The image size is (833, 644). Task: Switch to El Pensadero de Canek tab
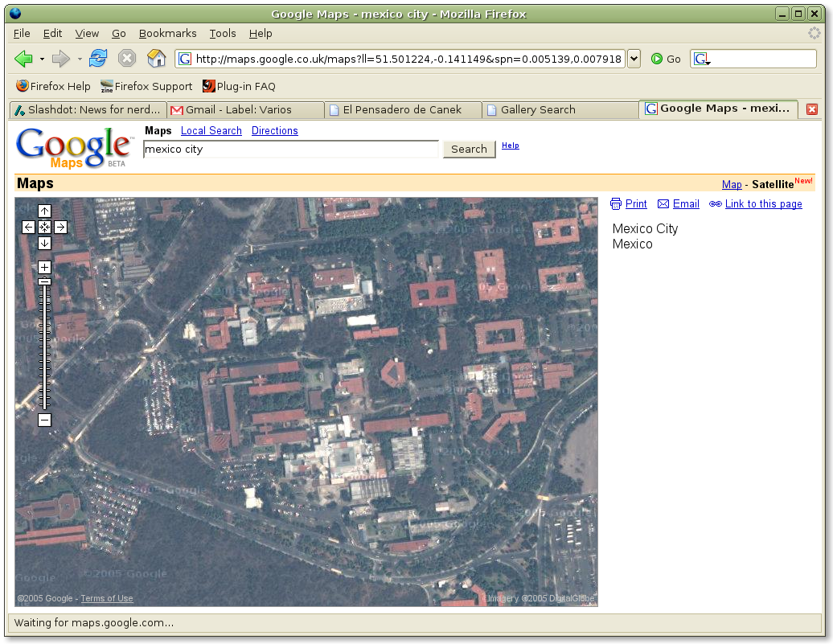404,110
